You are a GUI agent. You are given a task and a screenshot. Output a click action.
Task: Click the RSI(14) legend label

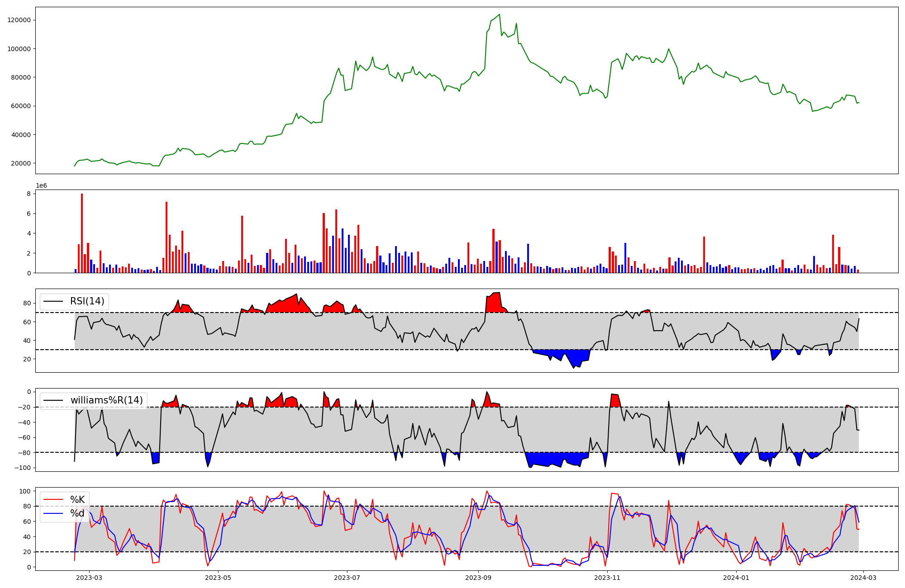pyautogui.click(x=87, y=301)
